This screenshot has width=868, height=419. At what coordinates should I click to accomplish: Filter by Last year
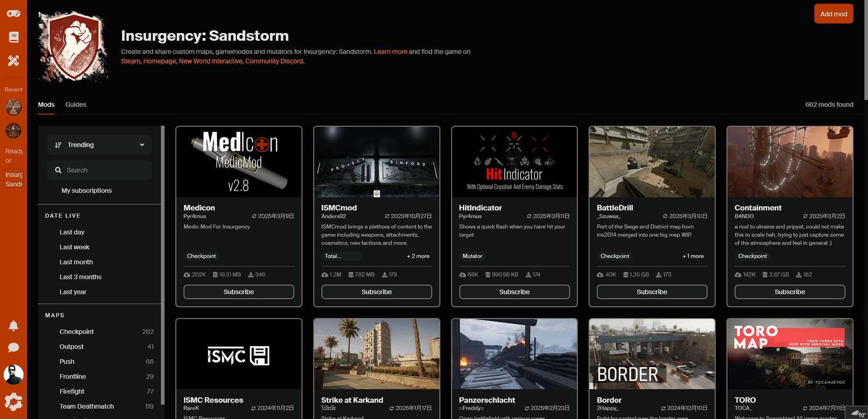click(x=73, y=292)
